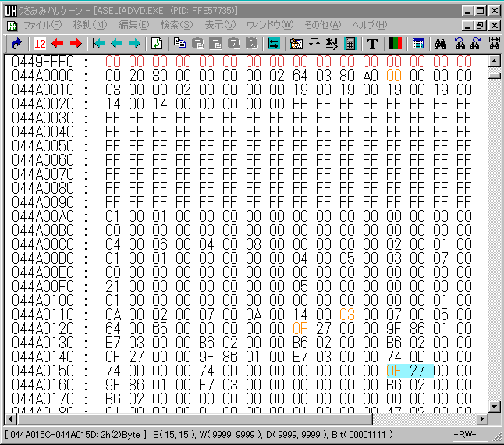This screenshot has height=445, width=504.
Task: Open the calculator icon in toolbar
Action: [350, 44]
